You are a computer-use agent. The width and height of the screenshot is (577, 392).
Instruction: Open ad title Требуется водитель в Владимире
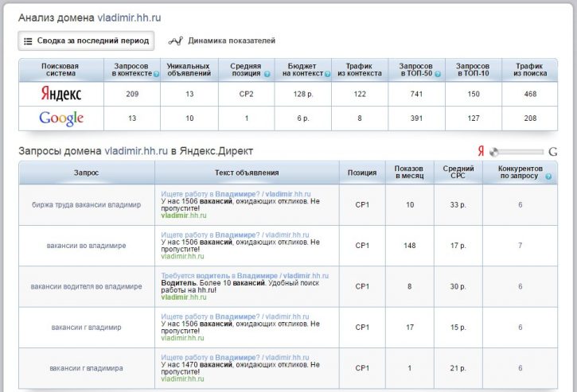(x=244, y=276)
